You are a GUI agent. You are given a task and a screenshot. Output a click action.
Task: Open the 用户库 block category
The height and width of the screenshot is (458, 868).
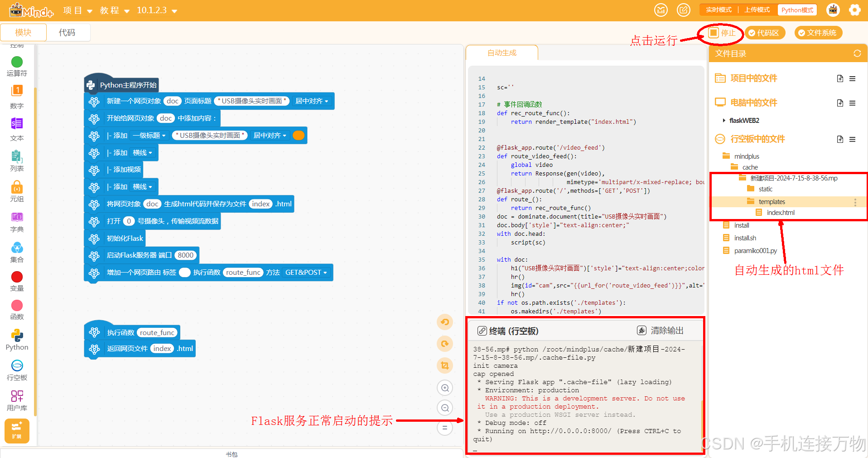tap(17, 400)
